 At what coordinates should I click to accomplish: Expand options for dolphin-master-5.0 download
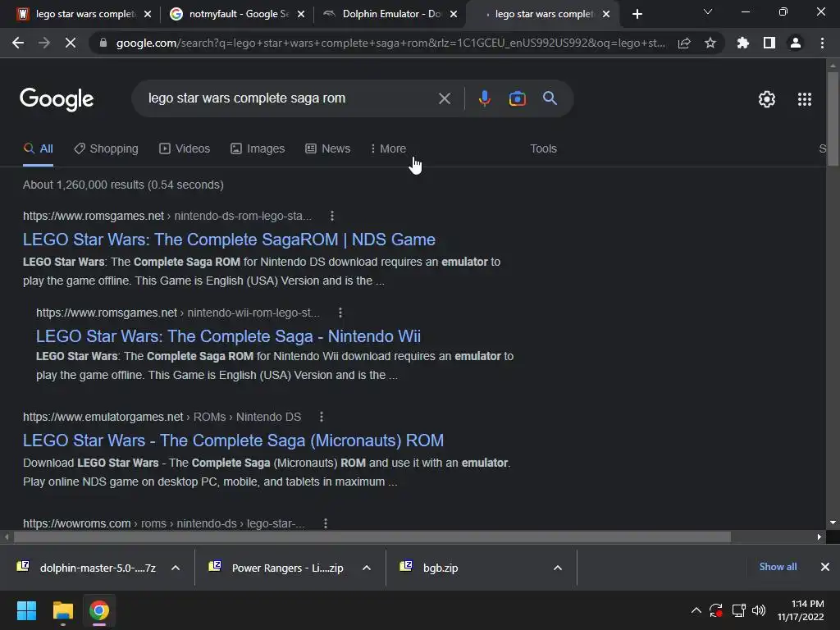click(176, 568)
